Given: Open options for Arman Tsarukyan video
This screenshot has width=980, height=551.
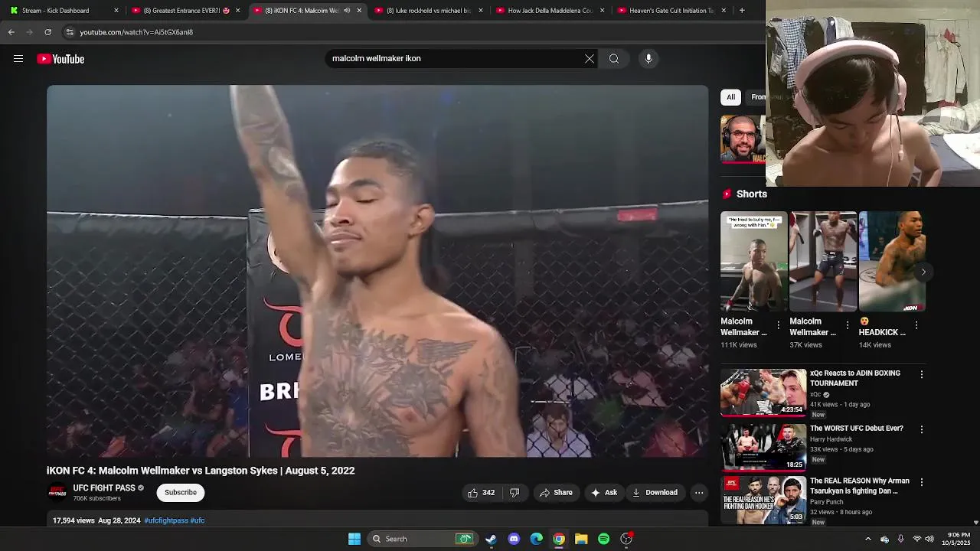Looking at the screenshot, I should coord(922,483).
